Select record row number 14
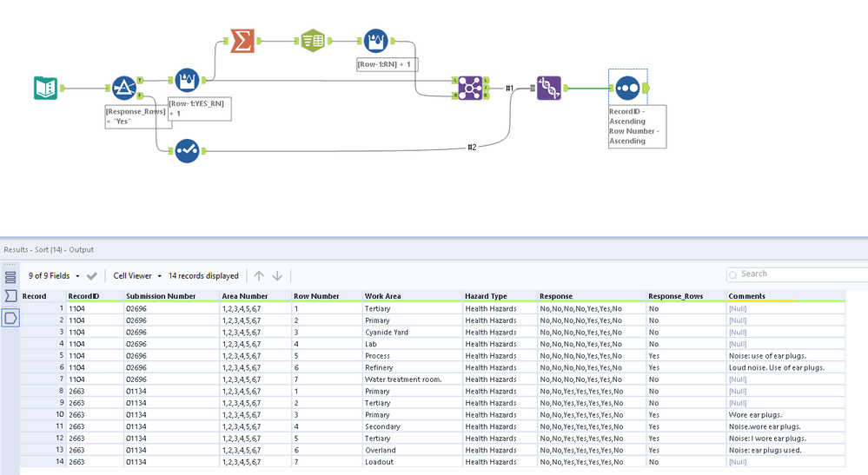868x475 pixels. point(43,462)
